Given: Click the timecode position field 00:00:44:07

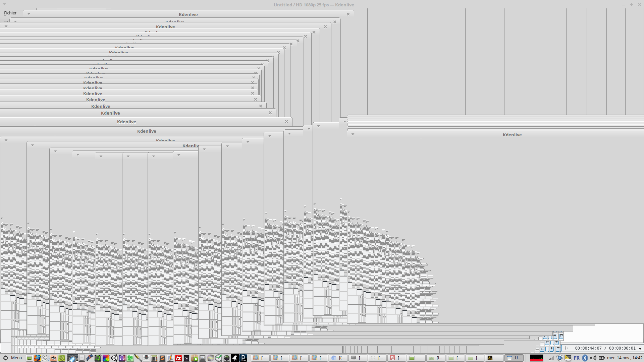Looking at the screenshot, I should [588, 348].
